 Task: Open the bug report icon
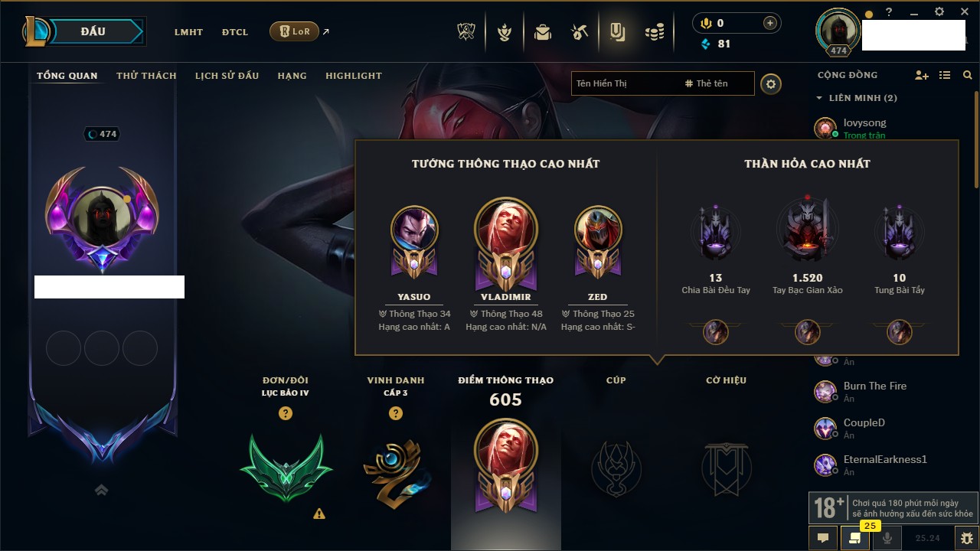(x=967, y=538)
